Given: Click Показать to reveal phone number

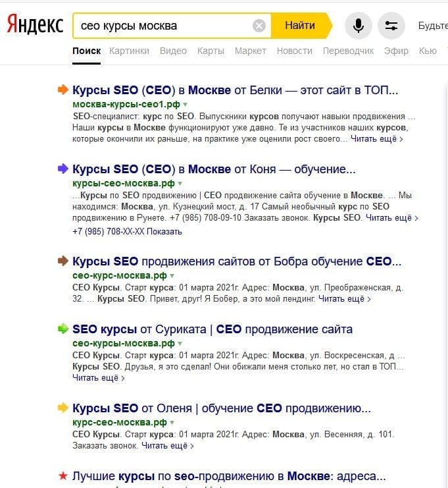Looking at the screenshot, I should [x=164, y=232].
